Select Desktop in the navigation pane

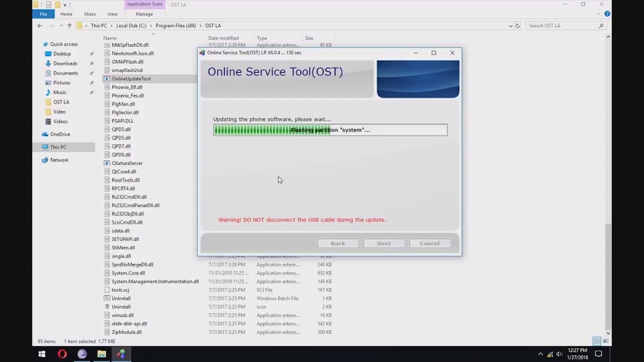point(62,54)
